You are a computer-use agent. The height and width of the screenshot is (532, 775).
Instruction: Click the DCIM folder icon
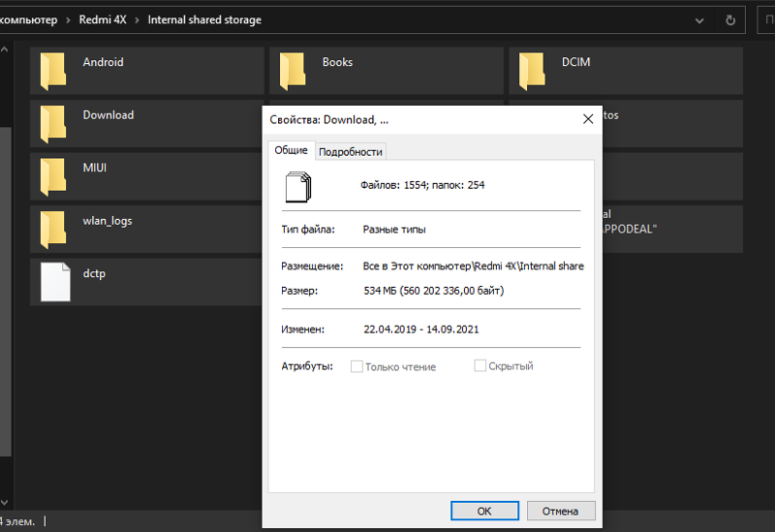coord(532,71)
